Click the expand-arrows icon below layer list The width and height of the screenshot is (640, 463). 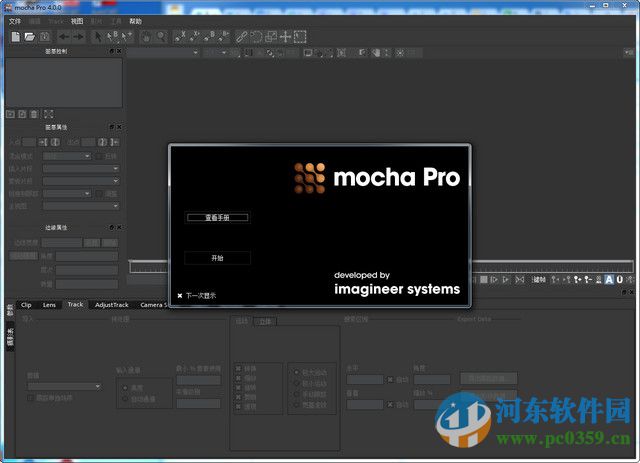coord(49,114)
